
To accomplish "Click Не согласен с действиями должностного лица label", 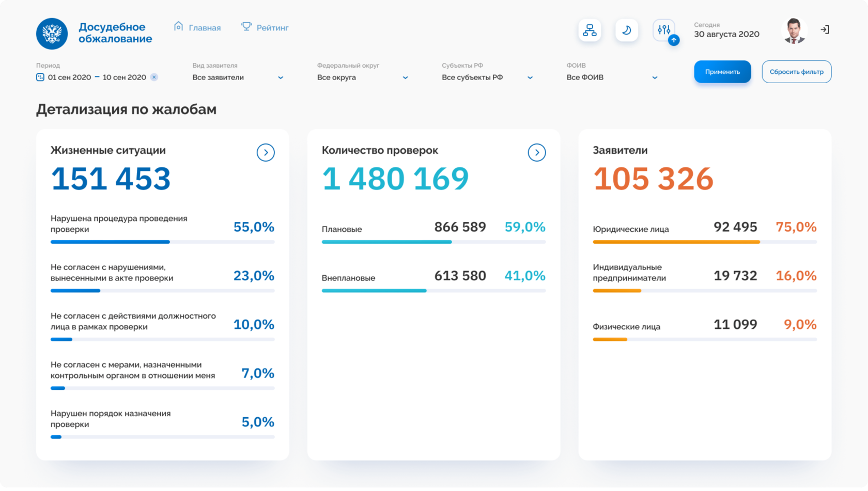I will tap(133, 322).
